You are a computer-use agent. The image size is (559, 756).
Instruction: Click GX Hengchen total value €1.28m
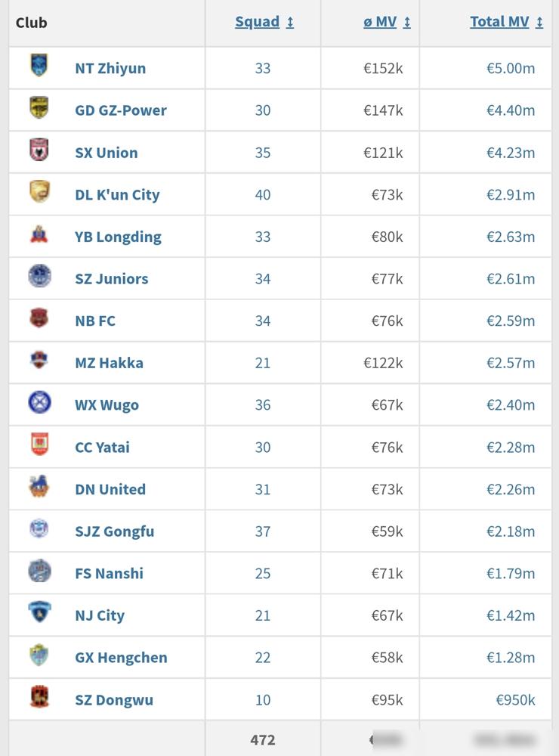tap(511, 658)
